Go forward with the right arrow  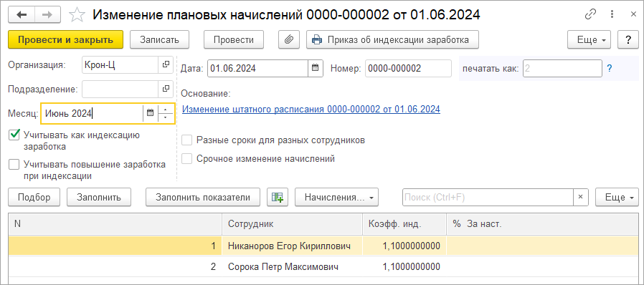pos(47,15)
